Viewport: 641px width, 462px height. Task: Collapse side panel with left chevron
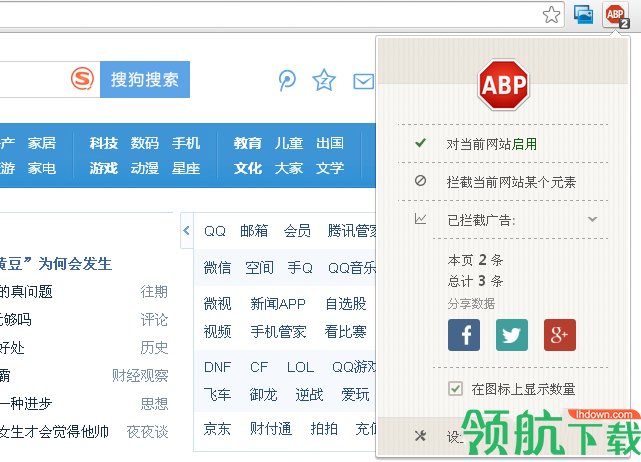[x=186, y=231]
